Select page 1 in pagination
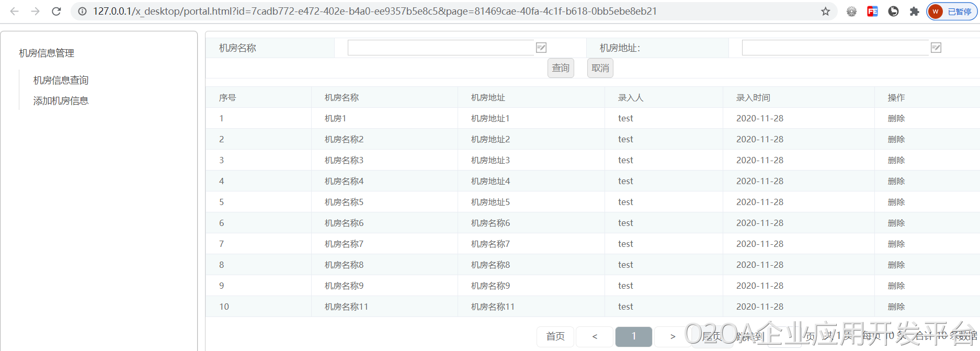980x351 pixels. click(633, 336)
